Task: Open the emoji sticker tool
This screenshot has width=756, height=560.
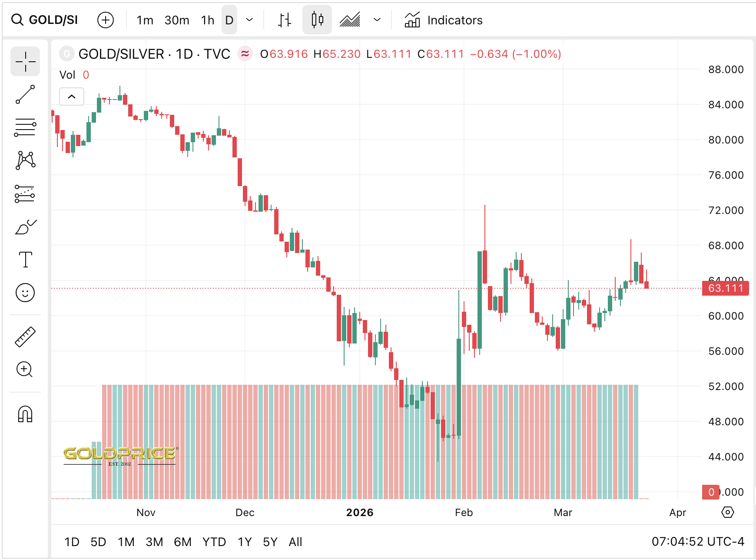Action: 25,293
